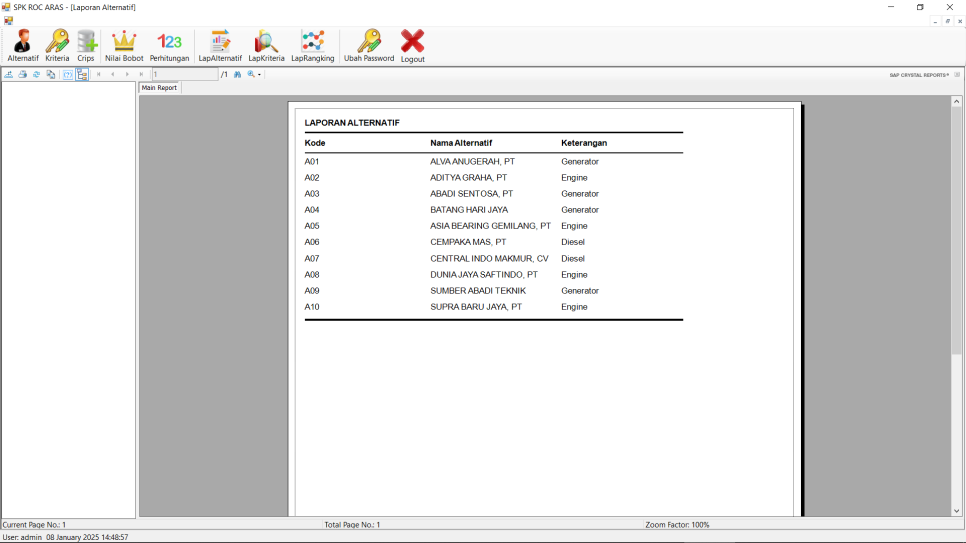Click the report vertical scrollbar down arrow

[x=956, y=511]
